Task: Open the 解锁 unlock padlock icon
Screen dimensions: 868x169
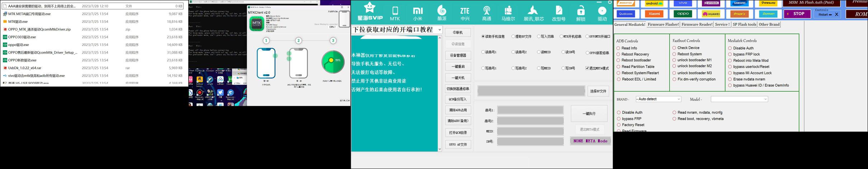Action: click(581, 13)
